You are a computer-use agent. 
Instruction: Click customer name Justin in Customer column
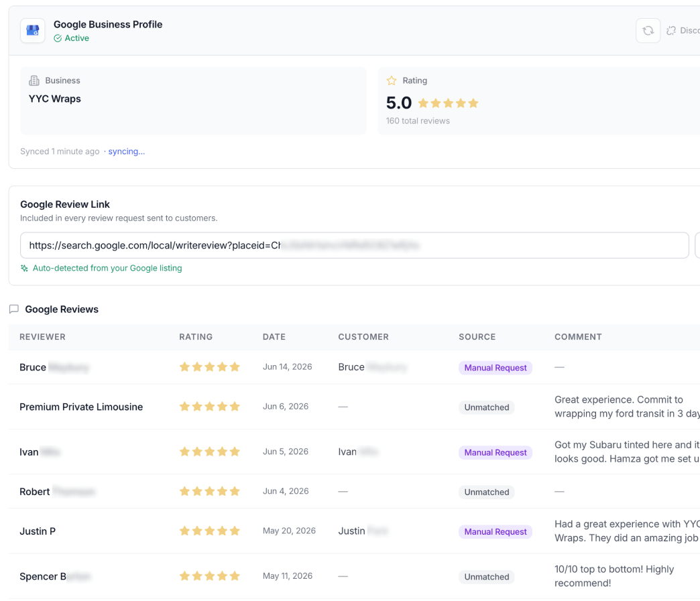pyautogui.click(x=352, y=531)
